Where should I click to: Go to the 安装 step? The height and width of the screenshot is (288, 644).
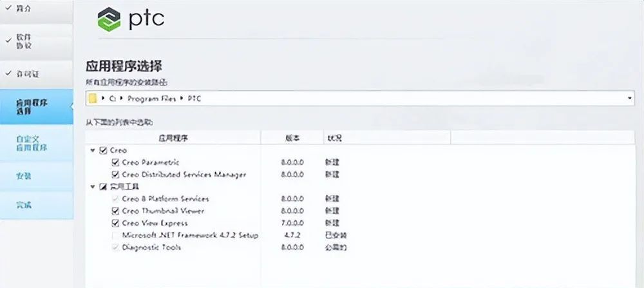coord(36,176)
